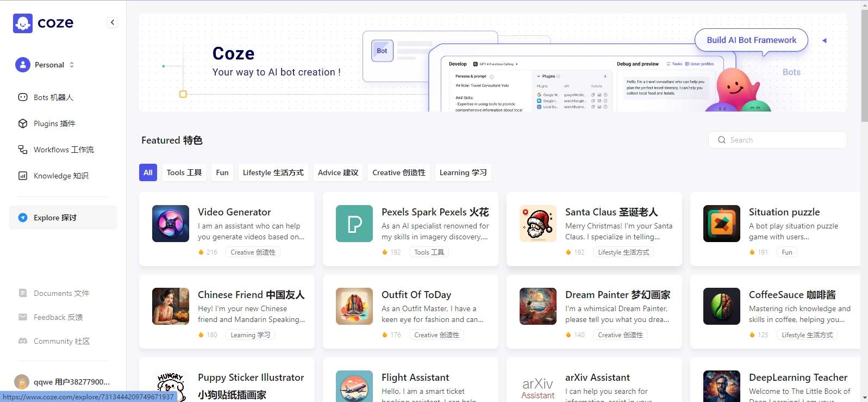This screenshot has height=402, width=868.
Task: Open the DeepLearning Teacher bot icon
Action: click(x=722, y=386)
